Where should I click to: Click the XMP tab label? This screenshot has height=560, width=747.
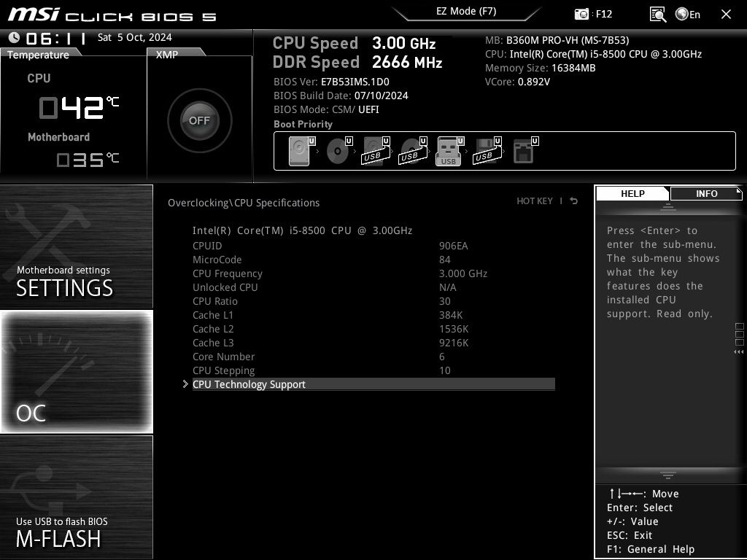pos(167,55)
